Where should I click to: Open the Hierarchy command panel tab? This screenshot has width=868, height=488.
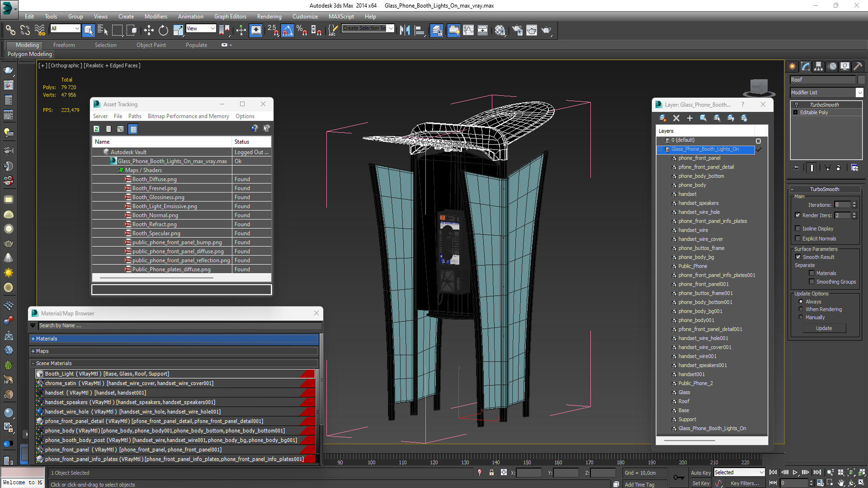(819, 66)
